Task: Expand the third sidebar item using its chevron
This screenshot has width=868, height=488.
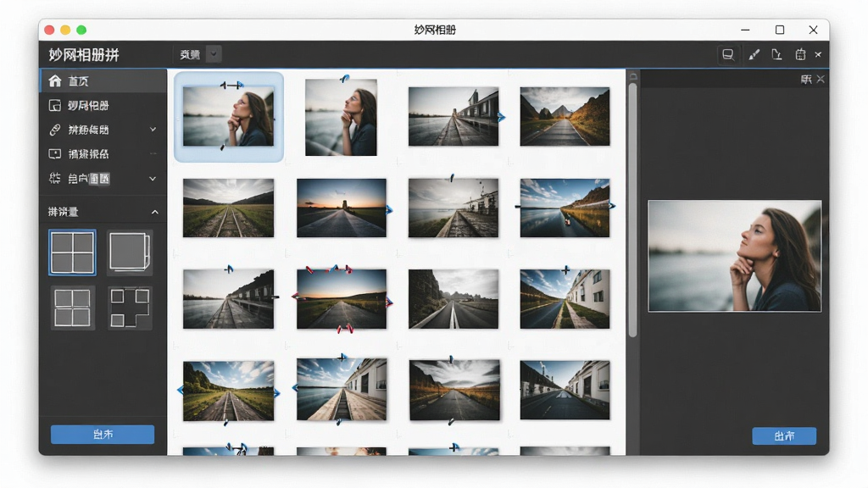Action: pyautogui.click(x=153, y=130)
